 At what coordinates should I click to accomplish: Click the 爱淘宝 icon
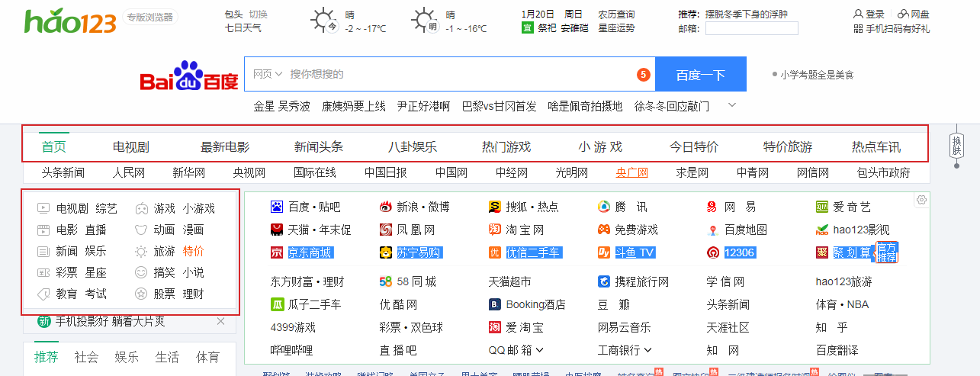(x=495, y=327)
